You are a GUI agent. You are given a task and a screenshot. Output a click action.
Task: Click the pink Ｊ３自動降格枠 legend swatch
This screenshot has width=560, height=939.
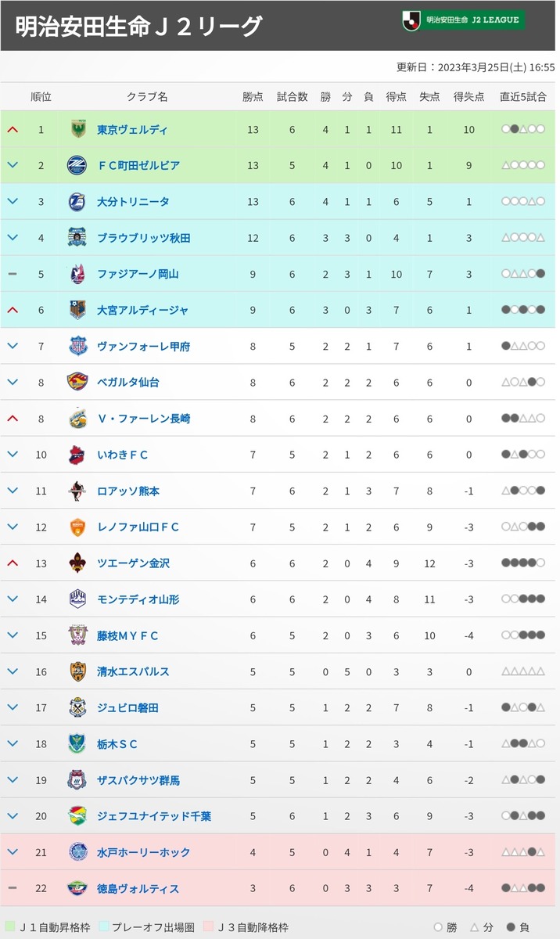[208, 927]
